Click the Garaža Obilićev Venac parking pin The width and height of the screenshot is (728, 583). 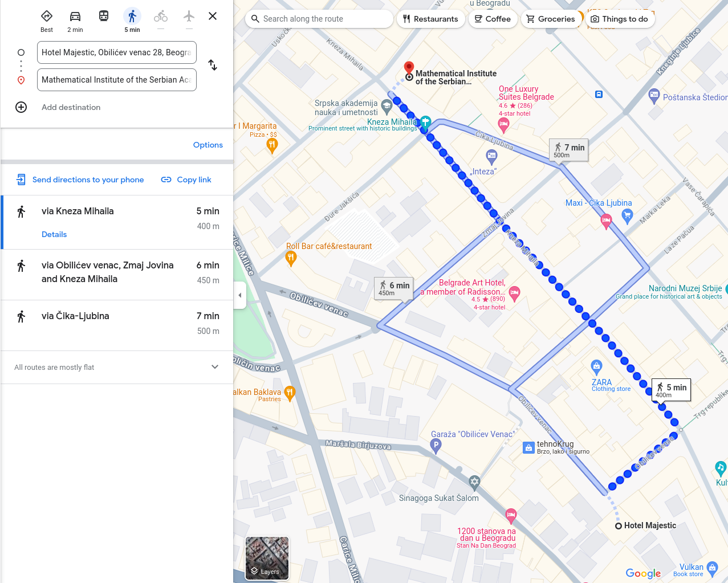click(x=436, y=446)
